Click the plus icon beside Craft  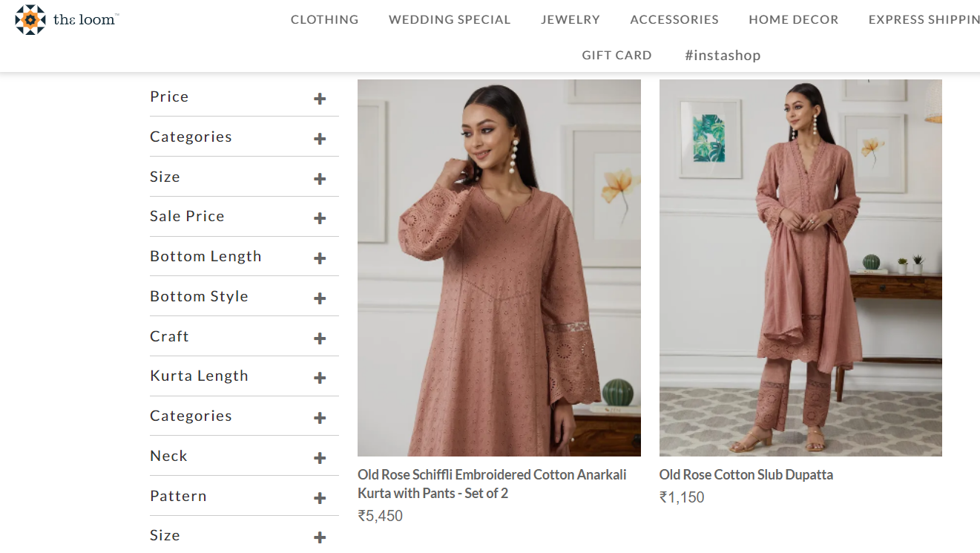click(x=320, y=338)
